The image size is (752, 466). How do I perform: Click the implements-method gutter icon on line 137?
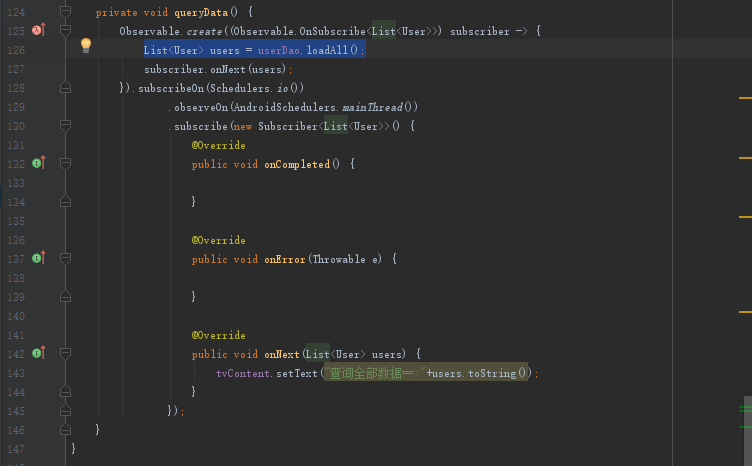pos(36,258)
